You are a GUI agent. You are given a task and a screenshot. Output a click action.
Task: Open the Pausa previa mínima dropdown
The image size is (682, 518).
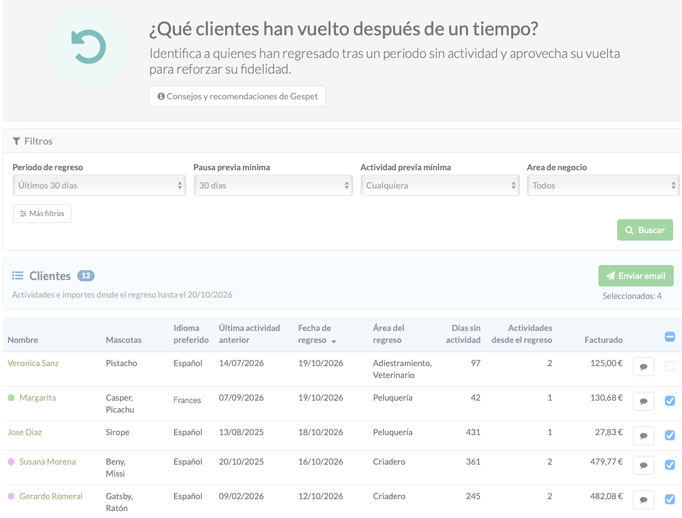tap(273, 185)
